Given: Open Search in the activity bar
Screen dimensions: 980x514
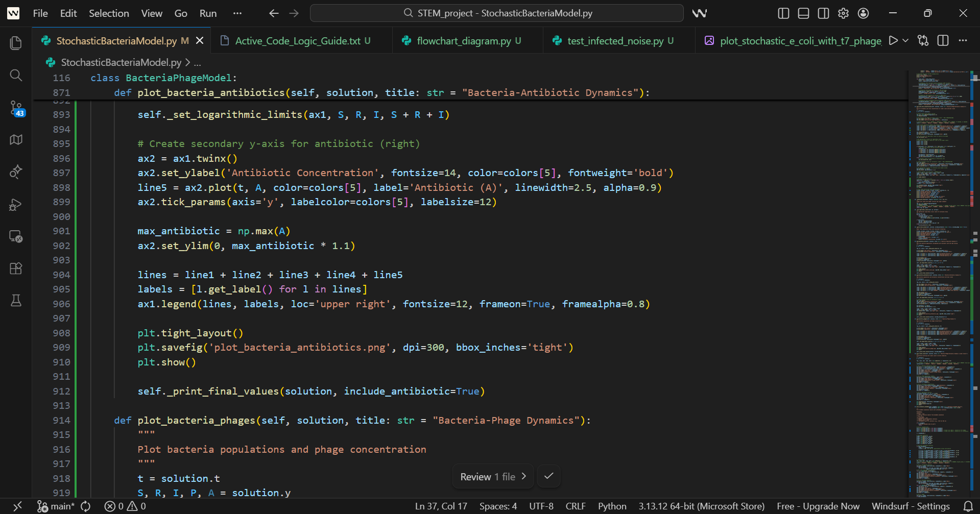Looking at the screenshot, I should (x=16, y=76).
